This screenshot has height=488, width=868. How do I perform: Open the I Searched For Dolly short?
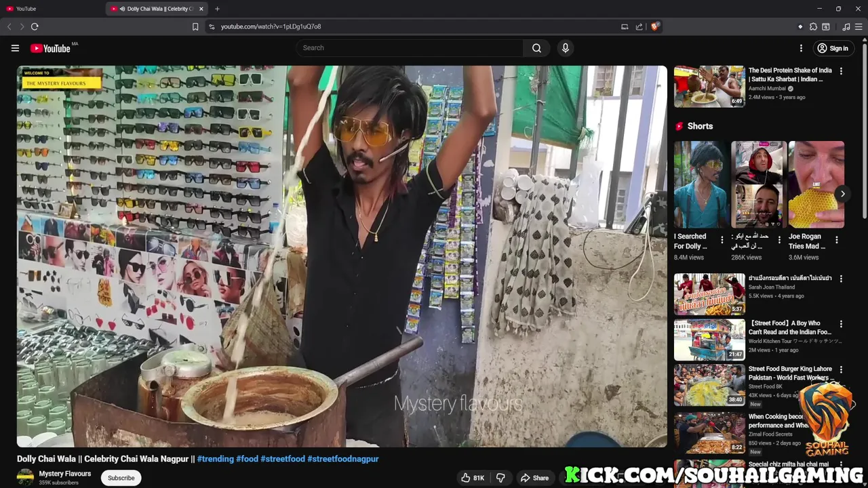(701, 184)
